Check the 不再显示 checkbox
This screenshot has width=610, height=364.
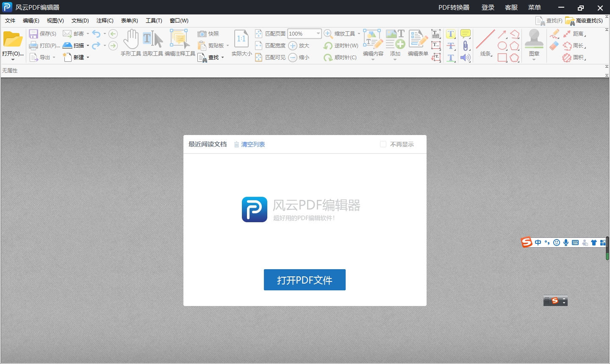coord(383,144)
